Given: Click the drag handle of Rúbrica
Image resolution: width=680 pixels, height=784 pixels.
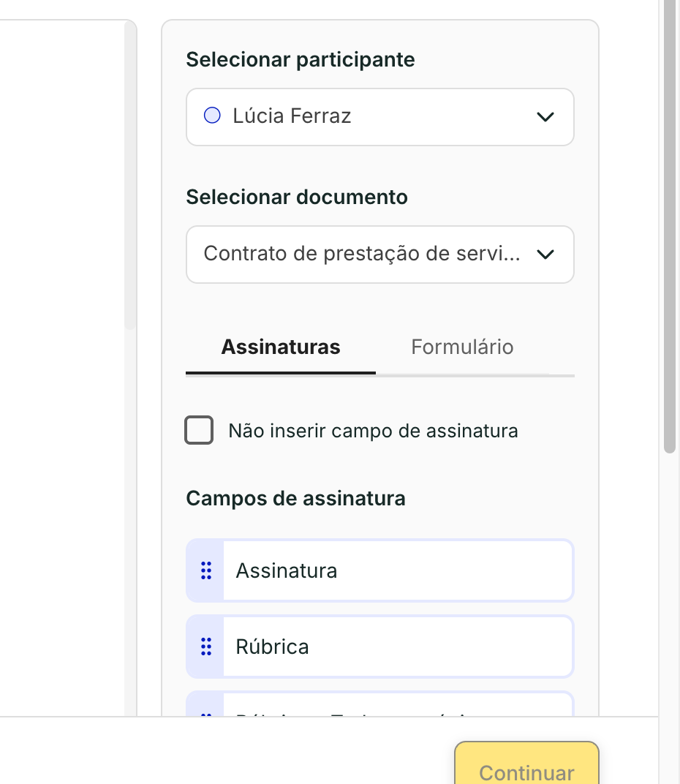Looking at the screenshot, I should [206, 647].
